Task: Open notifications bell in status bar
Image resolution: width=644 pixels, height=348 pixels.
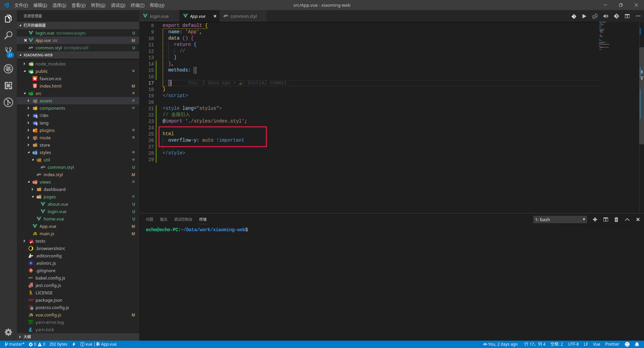Action: pos(637,344)
